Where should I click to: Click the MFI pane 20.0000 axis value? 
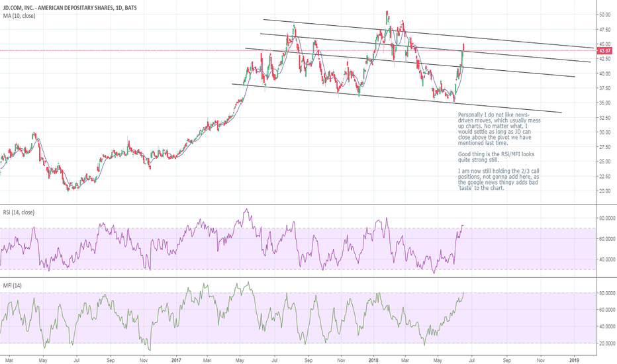[x=607, y=343]
